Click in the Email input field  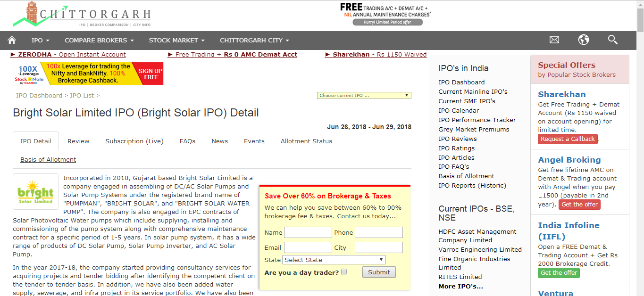[308, 247]
